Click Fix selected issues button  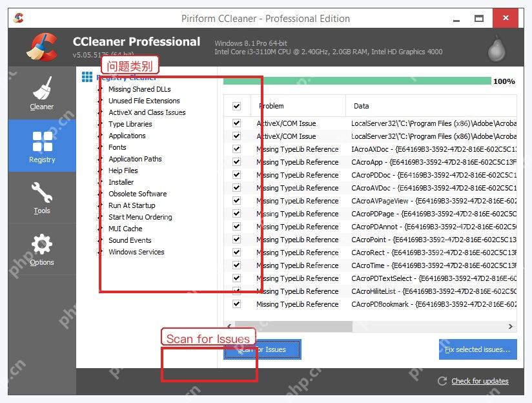[478, 349]
